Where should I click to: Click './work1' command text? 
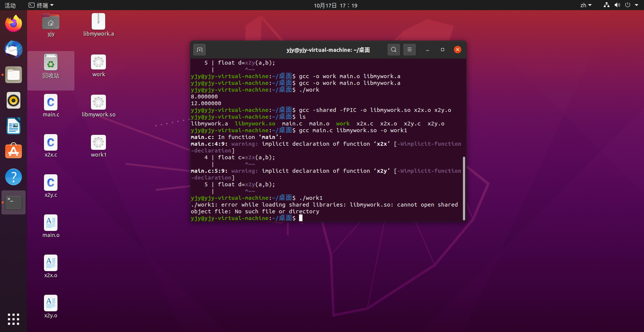(311, 198)
